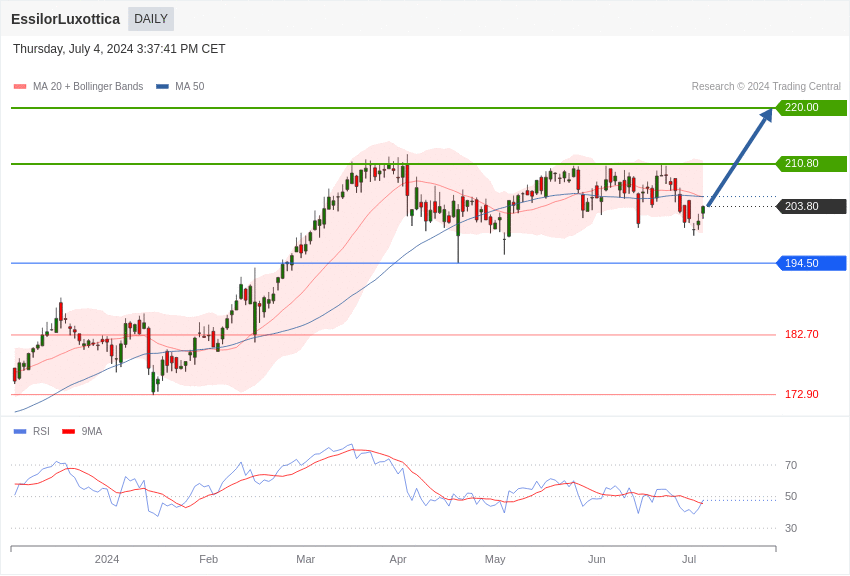Click the pink MA 20 Bollinger legend swatch
The width and height of the screenshot is (850, 576).
20,87
